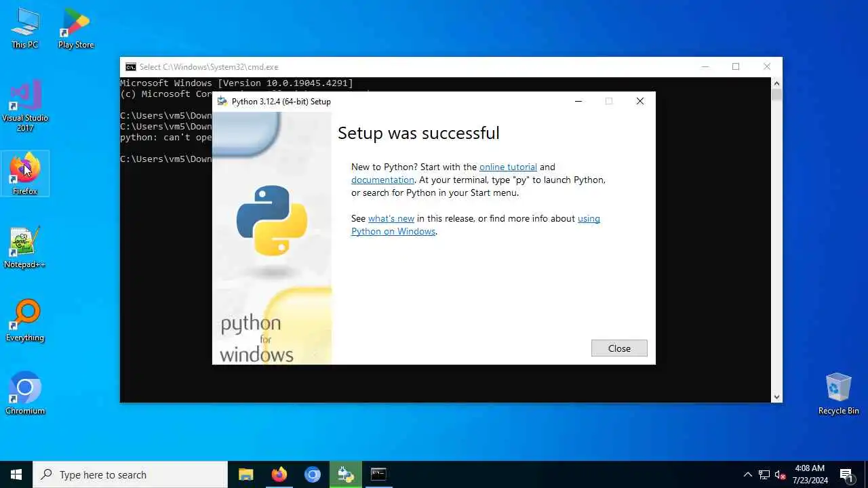Open the notification center icon
This screenshot has width=868, height=488.
(x=847, y=474)
